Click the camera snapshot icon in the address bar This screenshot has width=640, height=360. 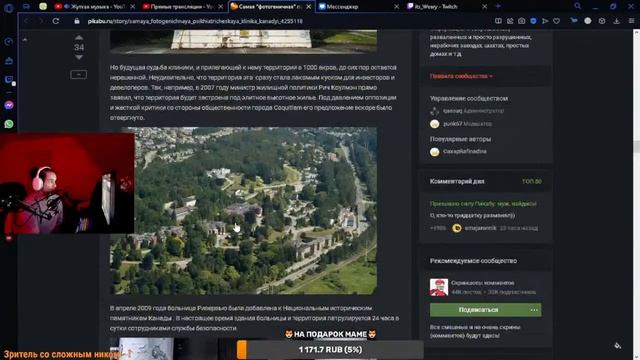click(x=522, y=21)
